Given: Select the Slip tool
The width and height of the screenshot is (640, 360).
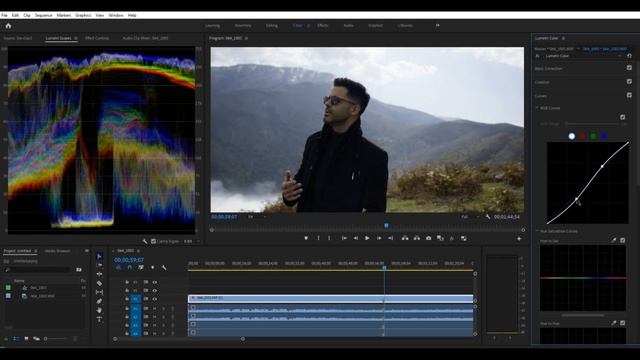Looking at the screenshot, I should click(x=99, y=292).
